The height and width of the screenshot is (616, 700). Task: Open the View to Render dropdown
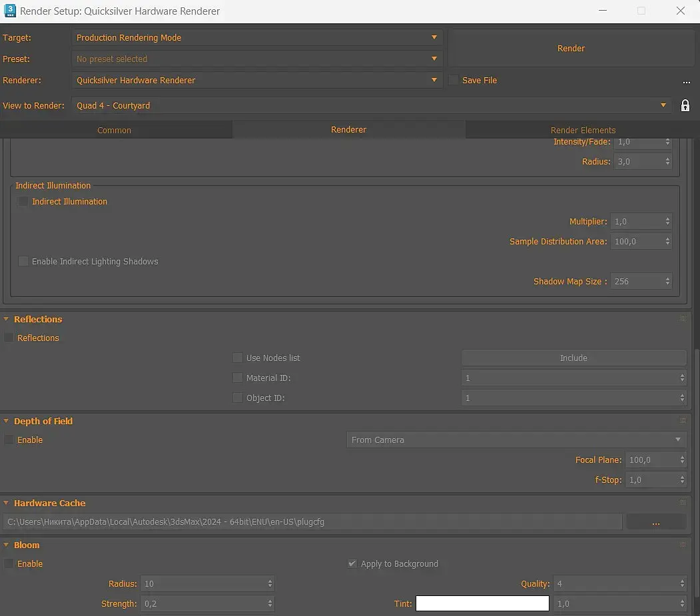pos(372,106)
